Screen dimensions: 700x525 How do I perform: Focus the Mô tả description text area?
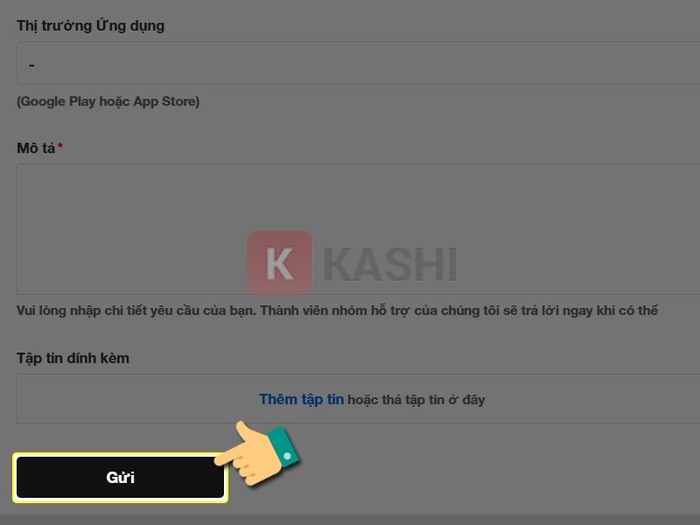pos(358,229)
